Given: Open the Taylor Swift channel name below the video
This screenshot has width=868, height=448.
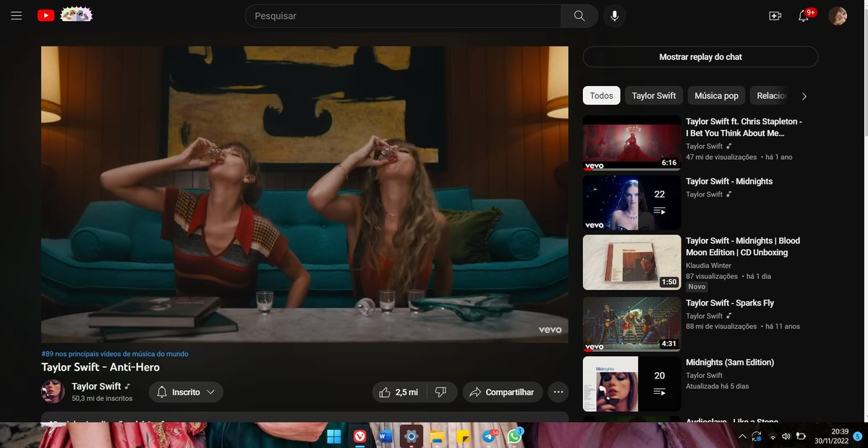Looking at the screenshot, I should 96,387.
